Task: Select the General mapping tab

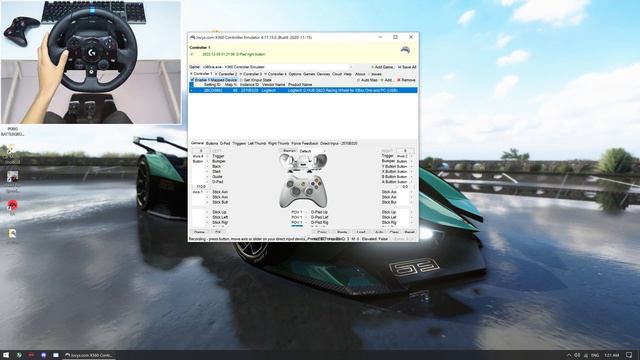Action: [197, 143]
